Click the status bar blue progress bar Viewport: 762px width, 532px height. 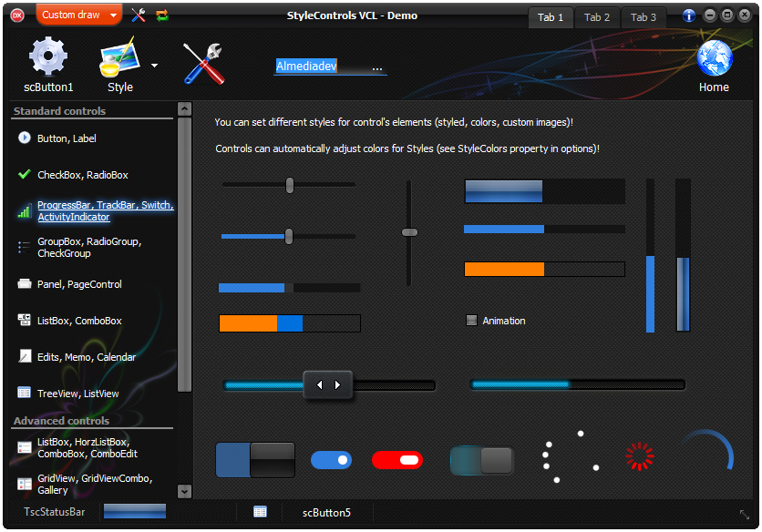[135, 511]
